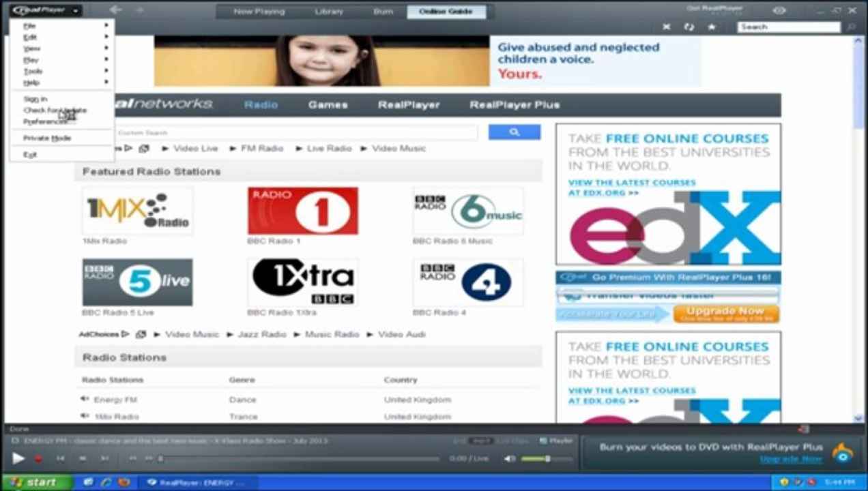The height and width of the screenshot is (491, 868).
Task: Click the Next track button
Action: (x=104, y=459)
